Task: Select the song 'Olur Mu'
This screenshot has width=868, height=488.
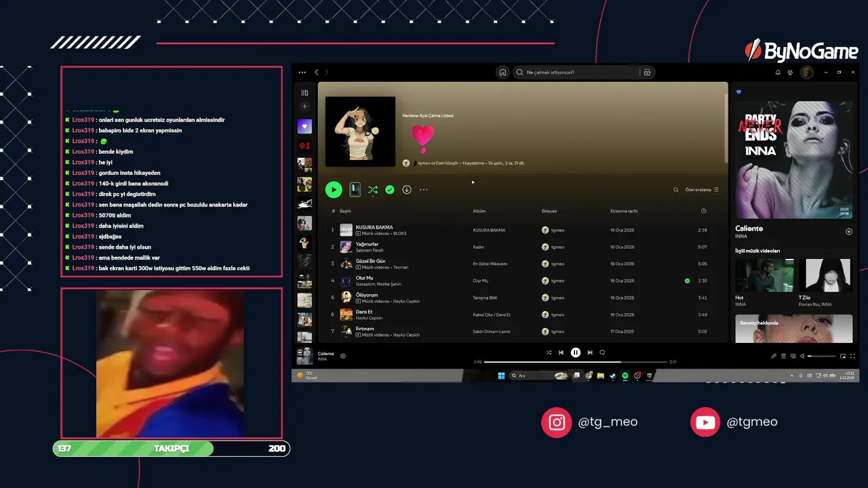Action: (x=365, y=278)
